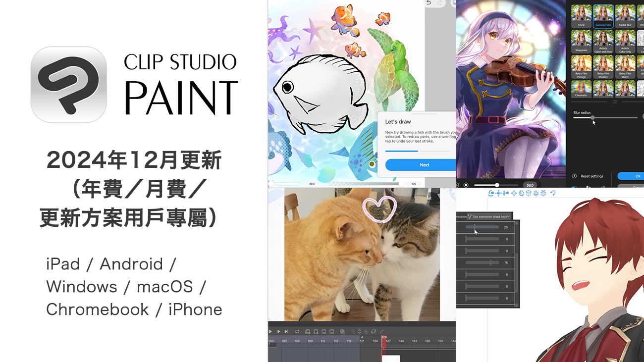Click the Let's draw tutorial progress bar
644x362 pixels.
click(x=418, y=151)
